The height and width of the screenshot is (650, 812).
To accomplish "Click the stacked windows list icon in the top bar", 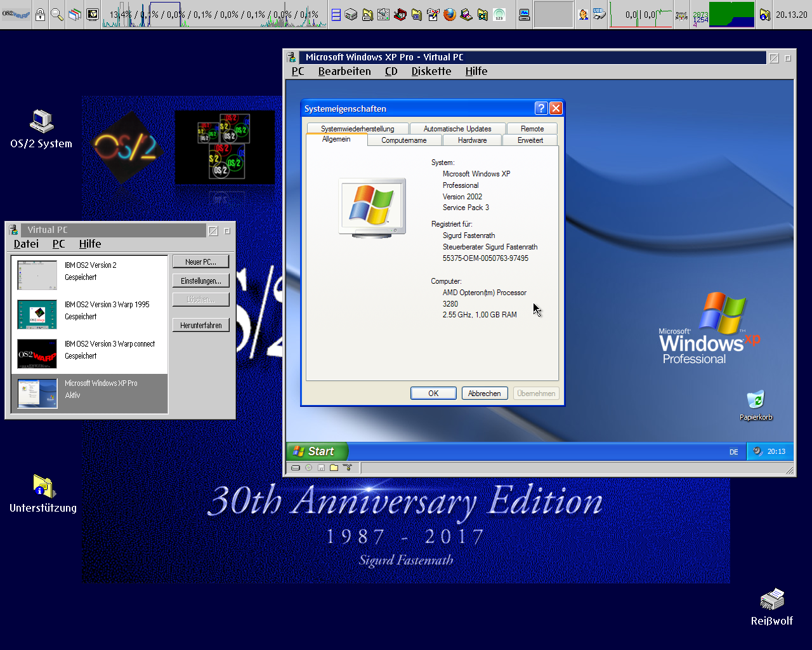I will (75, 14).
